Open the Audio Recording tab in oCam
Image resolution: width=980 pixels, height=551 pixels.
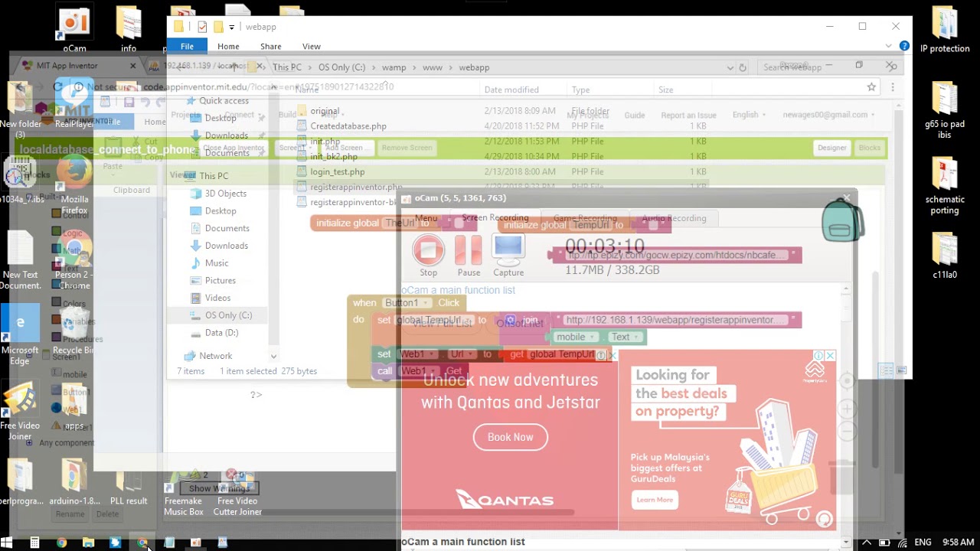pyautogui.click(x=674, y=218)
